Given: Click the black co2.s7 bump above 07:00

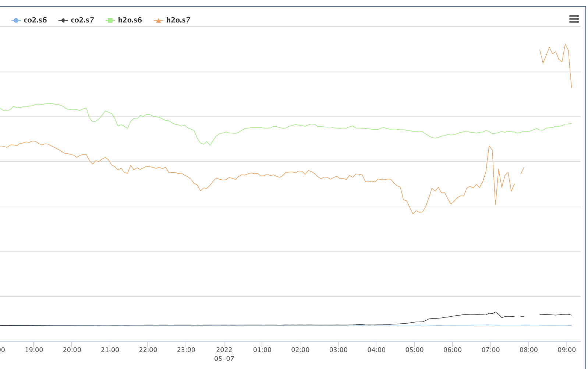Looking at the screenshot, I should pyautogui.click(x=495, y=312).
